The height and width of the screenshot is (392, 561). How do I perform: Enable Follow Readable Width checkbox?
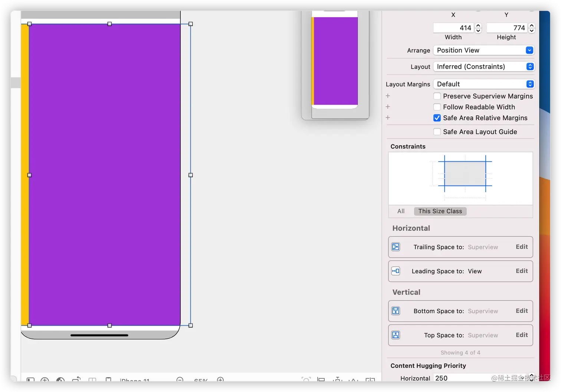pos(437,107)
